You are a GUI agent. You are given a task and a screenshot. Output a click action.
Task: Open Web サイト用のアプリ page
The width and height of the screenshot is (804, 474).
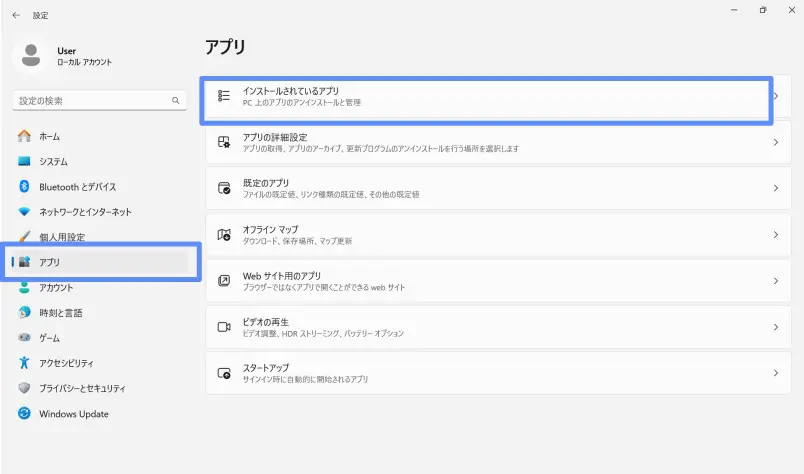pos(498,281)
